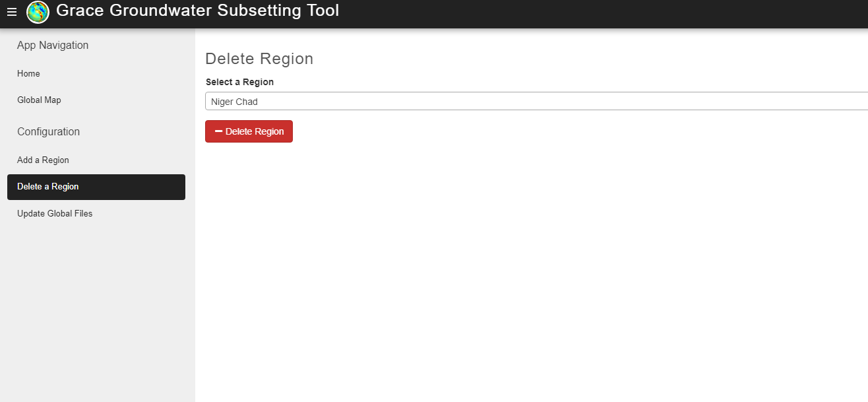Click the Delete Region page heading
This screenshot has width=868, height=402.
pos(259,59)
